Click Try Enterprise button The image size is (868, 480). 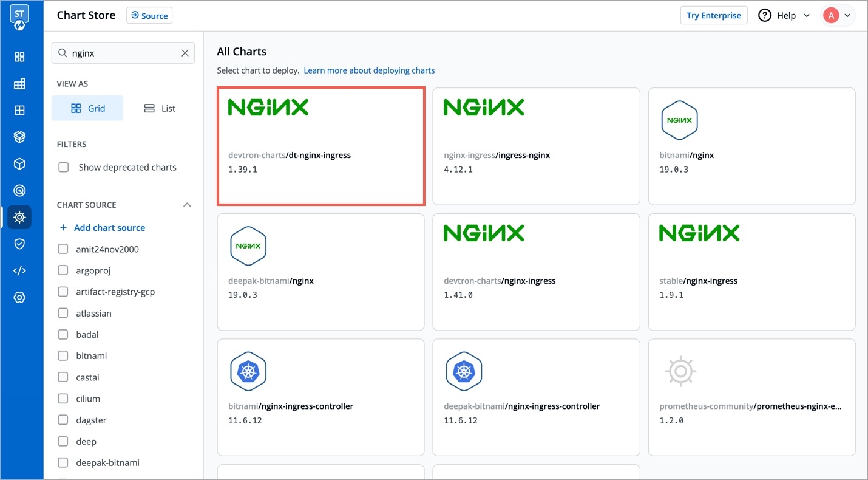pos(714,16)
